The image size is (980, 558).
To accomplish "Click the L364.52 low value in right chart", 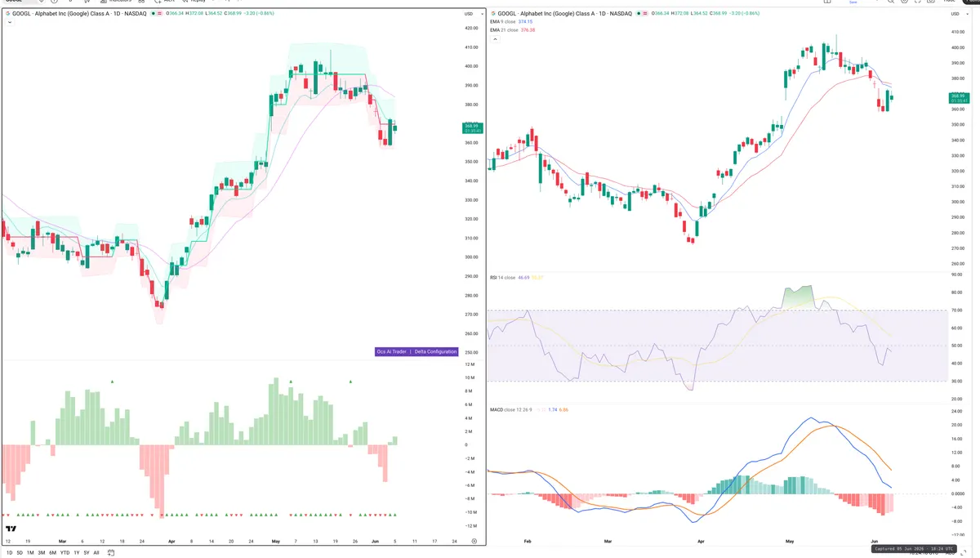I will pos(700,14).
